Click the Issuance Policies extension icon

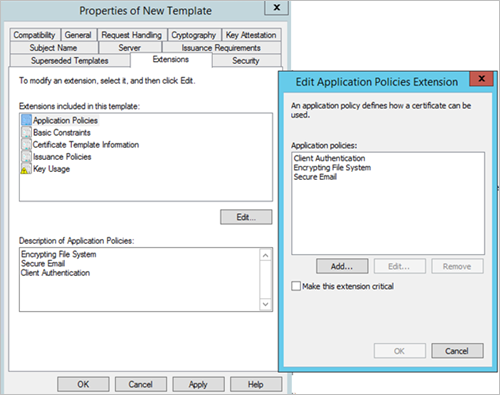point(26,156)
